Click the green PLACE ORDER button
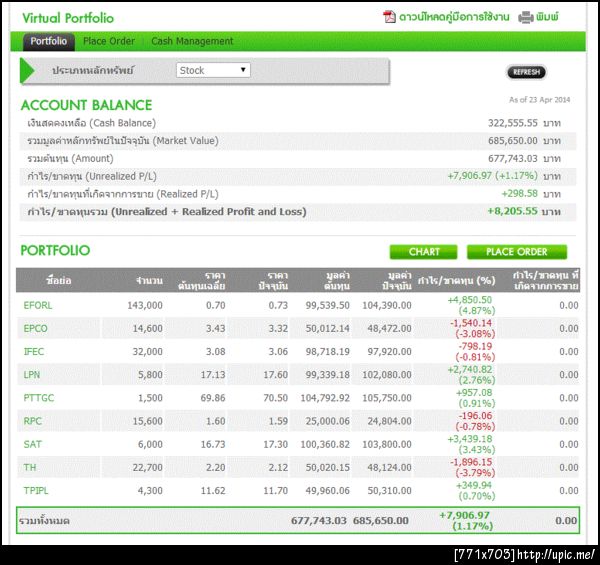 (x=517, y=252)
